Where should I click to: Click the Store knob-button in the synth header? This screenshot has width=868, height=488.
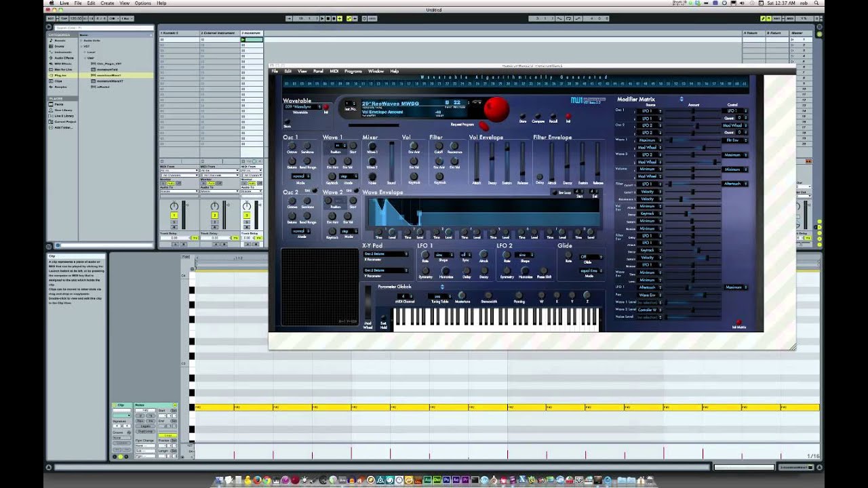point(523,116)
